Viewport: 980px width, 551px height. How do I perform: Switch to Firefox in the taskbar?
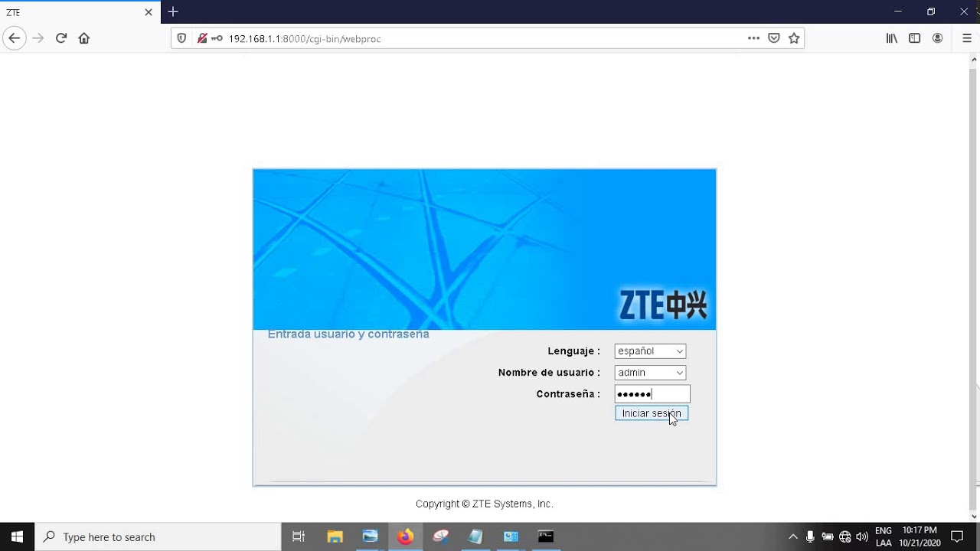[x=405, y=536]
